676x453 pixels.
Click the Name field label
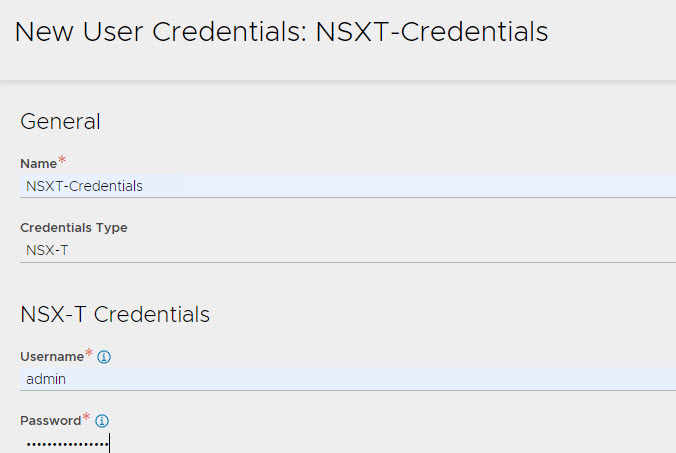click(38, 164)
